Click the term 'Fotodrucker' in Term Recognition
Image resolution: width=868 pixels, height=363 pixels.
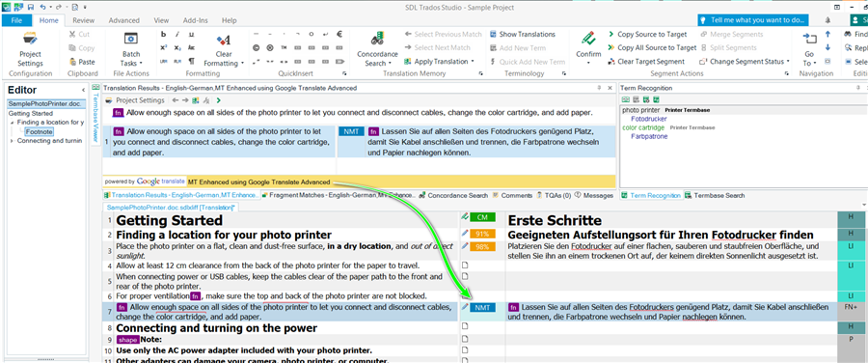tap(649, 119)
